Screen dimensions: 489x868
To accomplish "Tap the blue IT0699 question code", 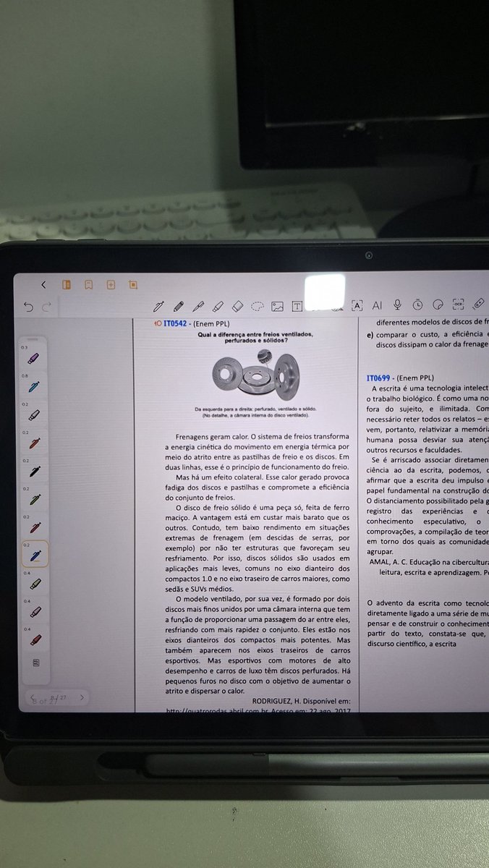I will pyautogui.click(x=379, y=378).
